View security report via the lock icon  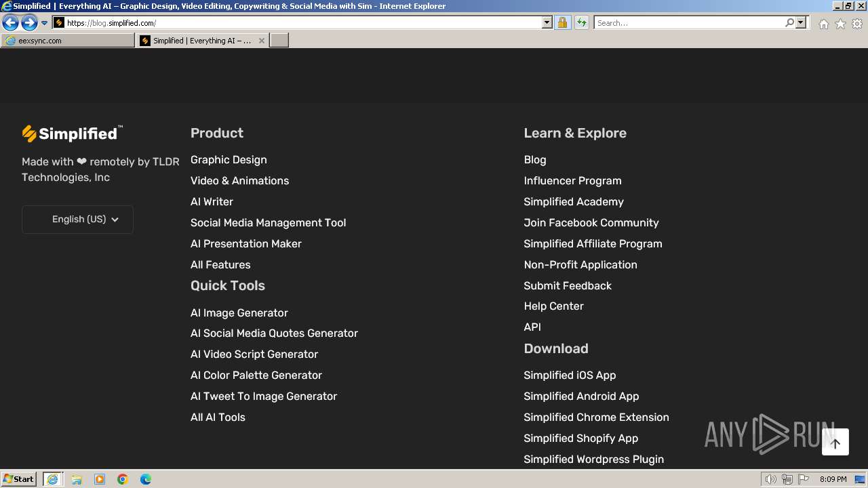coord(562,23)
